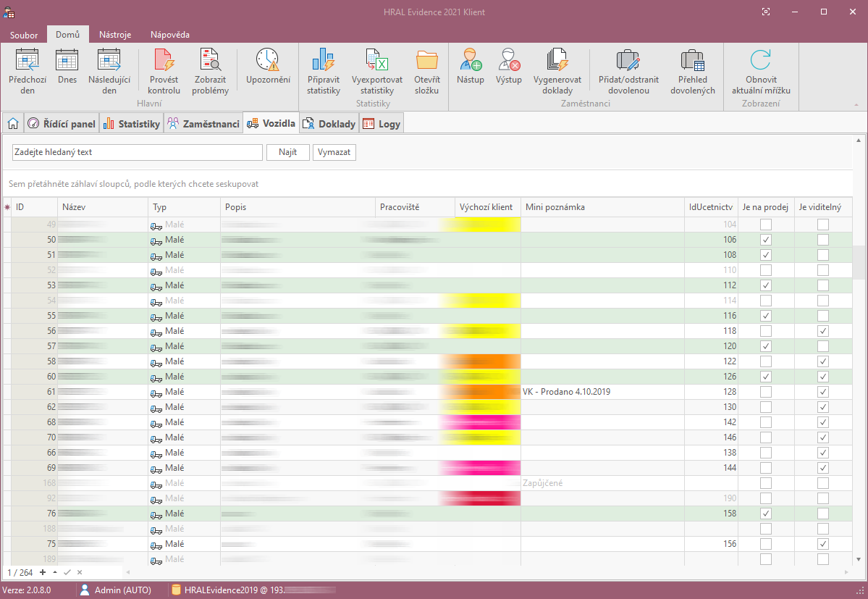868x599 pixels.
Task: Go to previous day (Předchozí den)
Action: (27, 72)
